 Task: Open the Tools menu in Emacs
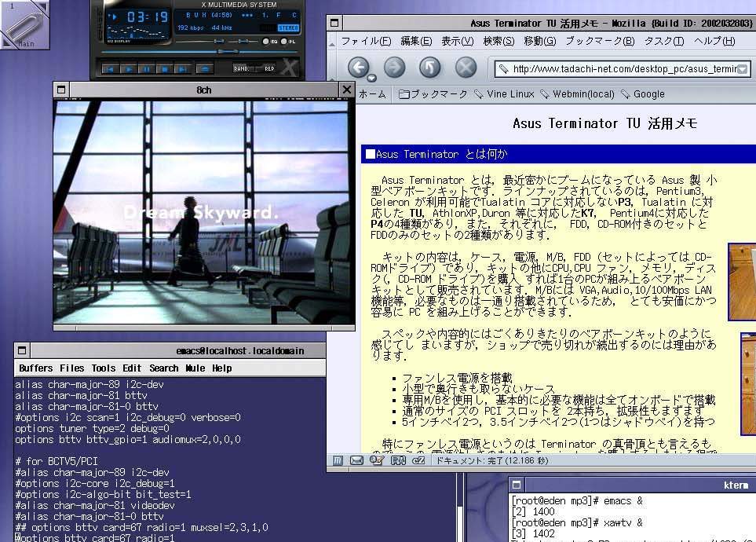coord(104,368)
